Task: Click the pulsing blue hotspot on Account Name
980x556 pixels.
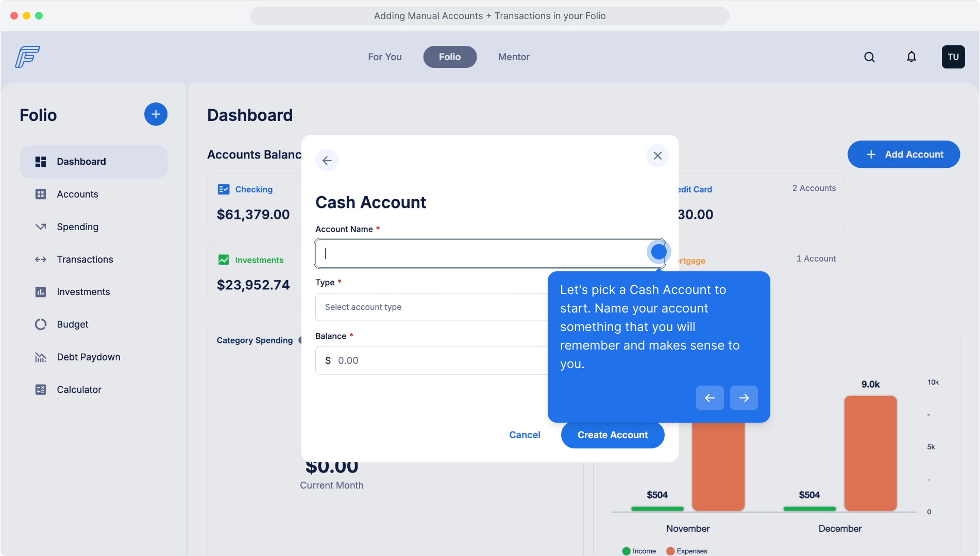Action: pos(658,252)
